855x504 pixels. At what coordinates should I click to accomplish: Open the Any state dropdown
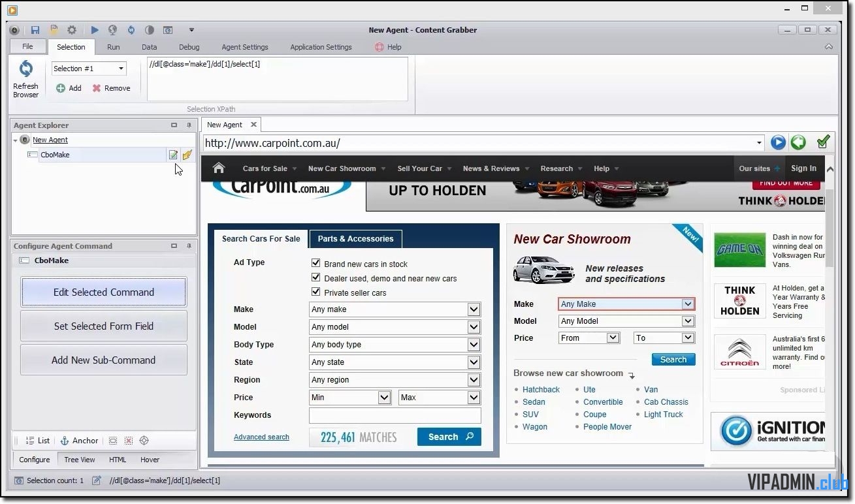coord(474,362)
